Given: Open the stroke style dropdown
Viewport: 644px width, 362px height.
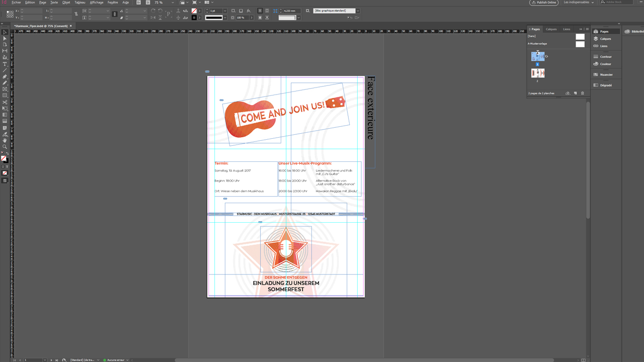Looking at the screenshot, I should click(x=225, y=18).
